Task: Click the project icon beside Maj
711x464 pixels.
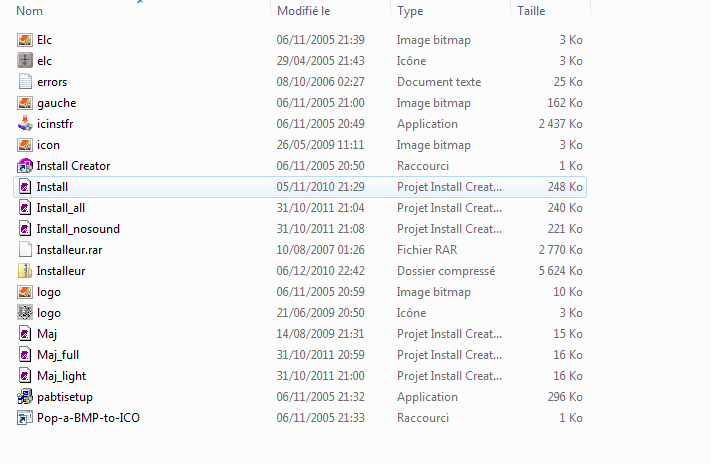Action: click(x=25, y=334)
